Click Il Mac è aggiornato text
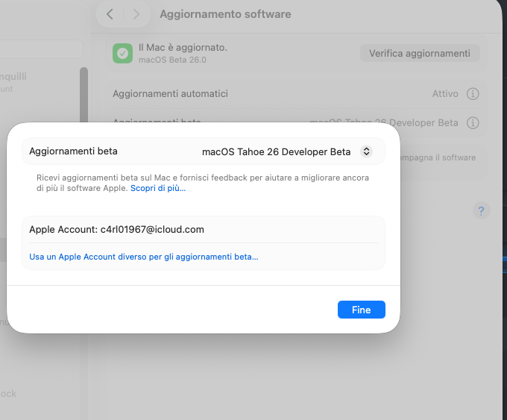507x420 pixels. 183,48
